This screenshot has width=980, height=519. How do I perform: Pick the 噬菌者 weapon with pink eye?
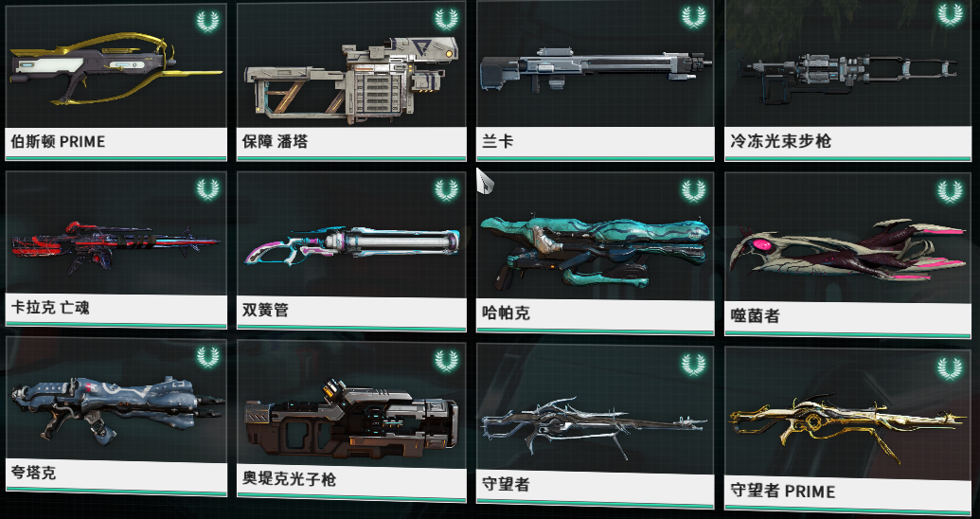click(848, 250)
